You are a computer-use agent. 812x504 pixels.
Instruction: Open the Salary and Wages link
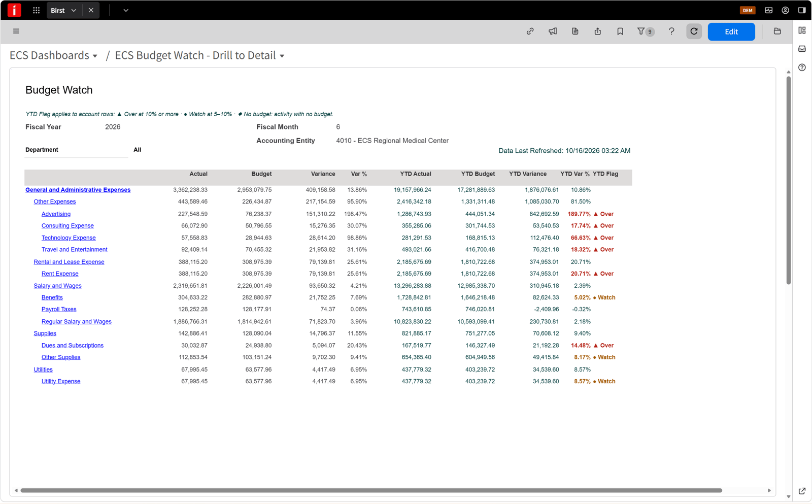click(x=57, y=286)
